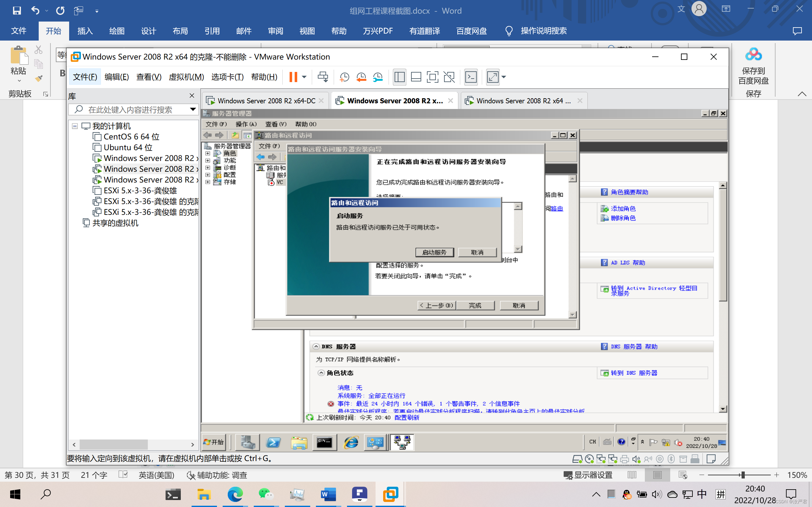The height and width of the screenshot is (507, 812).
Task: Collapse the 我的计算机 tree node
Action: click(75, 126)
